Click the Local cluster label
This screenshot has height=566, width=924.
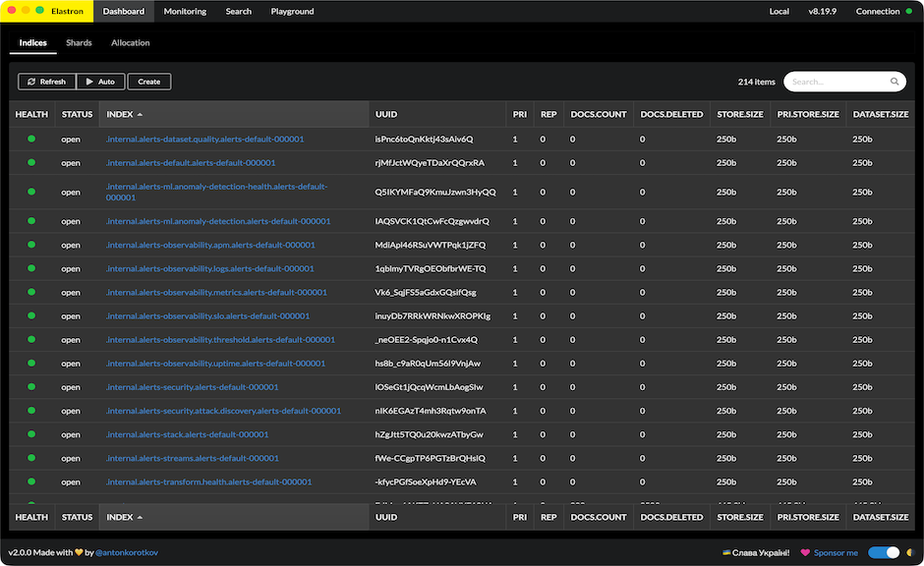pos(780,11)
